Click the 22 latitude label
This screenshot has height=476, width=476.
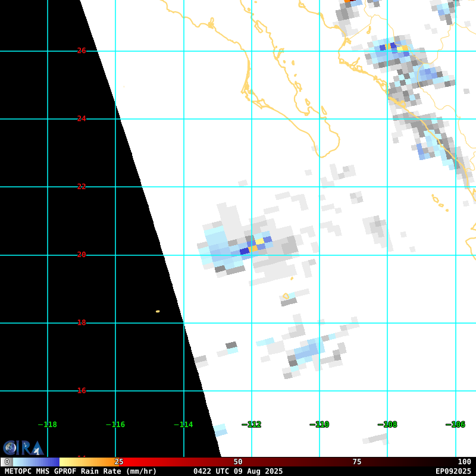click(x=82, y=187)
